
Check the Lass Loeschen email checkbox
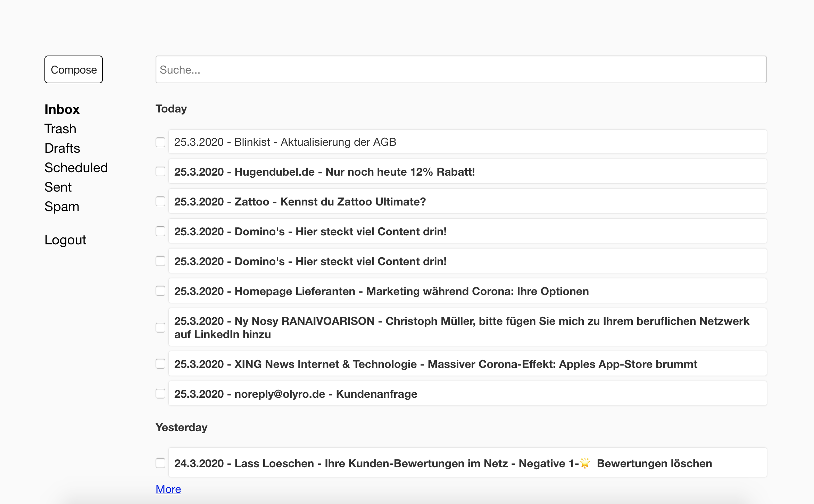click(x=160, y=463)
